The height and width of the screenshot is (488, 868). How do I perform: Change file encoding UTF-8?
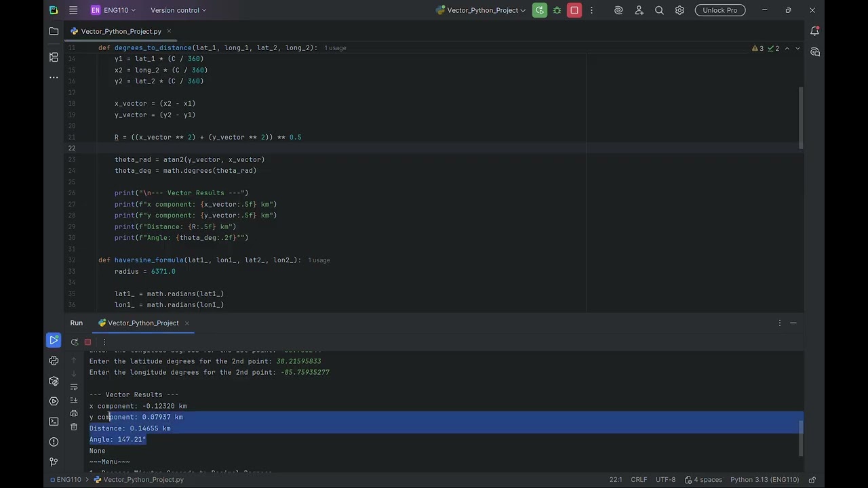click(665, 480)
